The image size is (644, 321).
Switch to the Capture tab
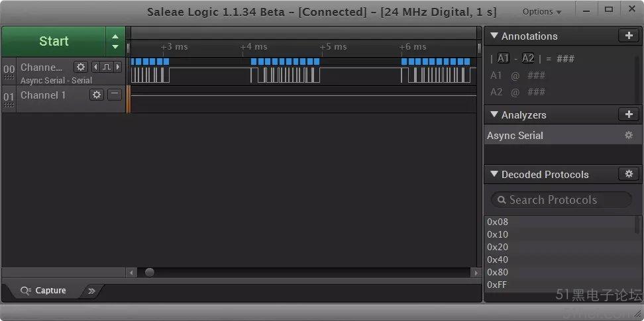coord(43,291)
